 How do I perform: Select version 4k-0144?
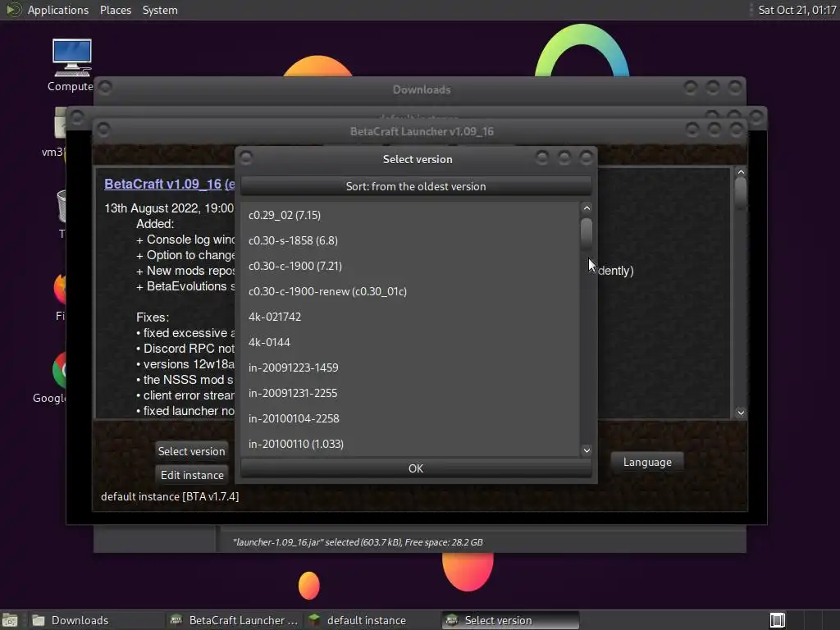410,342
